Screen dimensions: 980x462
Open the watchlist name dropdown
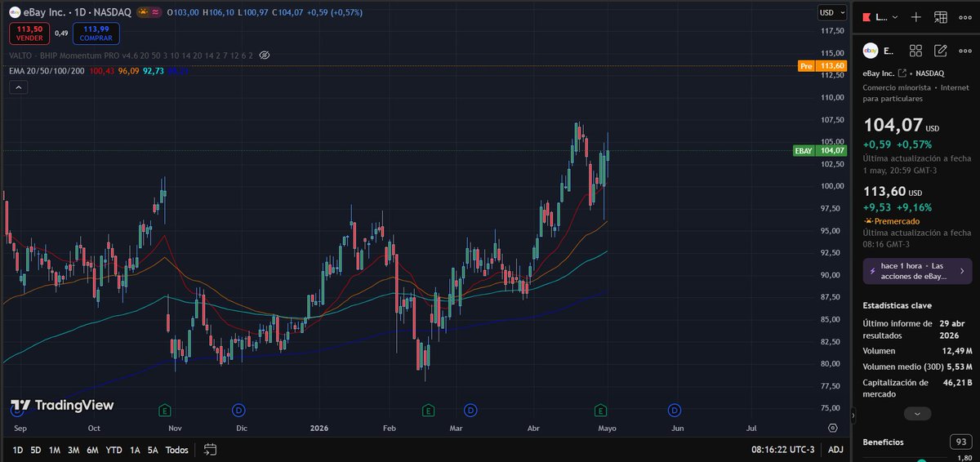(x=887, y=17)
